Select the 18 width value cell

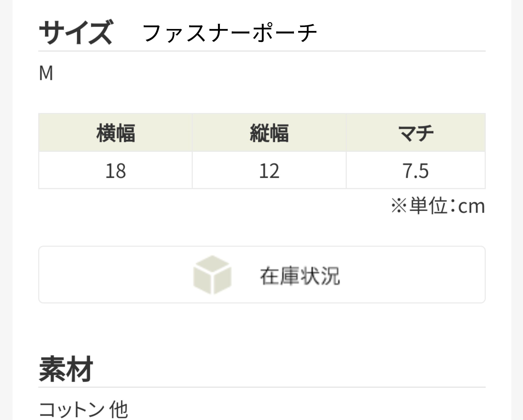115,170
